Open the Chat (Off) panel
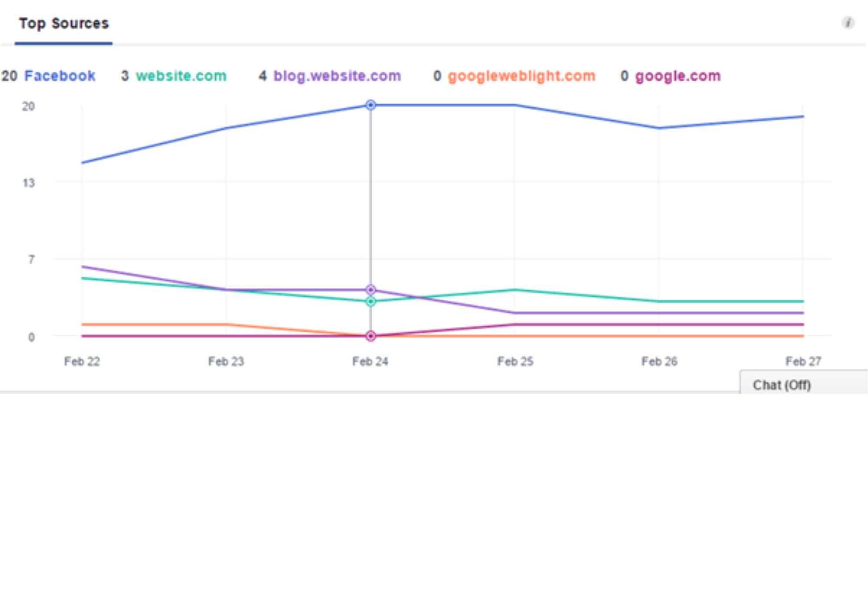The height and width of the screenshot is (614, 868). (782, 385)
